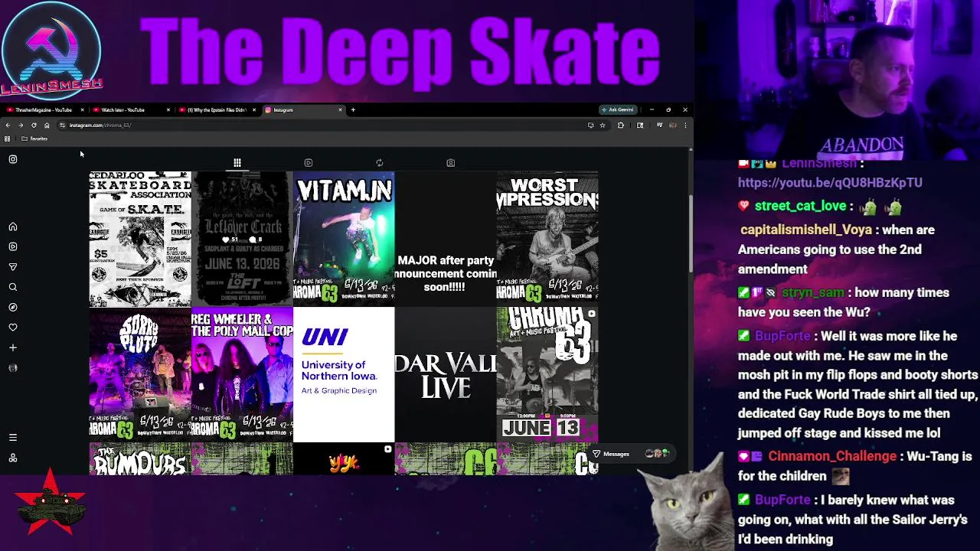Click chat username capitalismishell_Voya
Screen dimensions: 980x551
pos(805,230)
